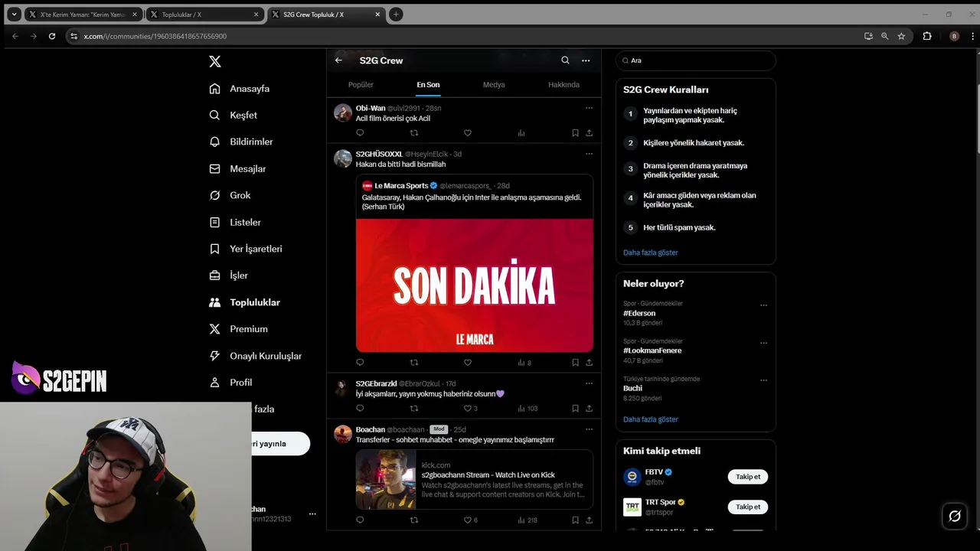
Task: Search within S2G Crew community
Action: coord(565,60)
